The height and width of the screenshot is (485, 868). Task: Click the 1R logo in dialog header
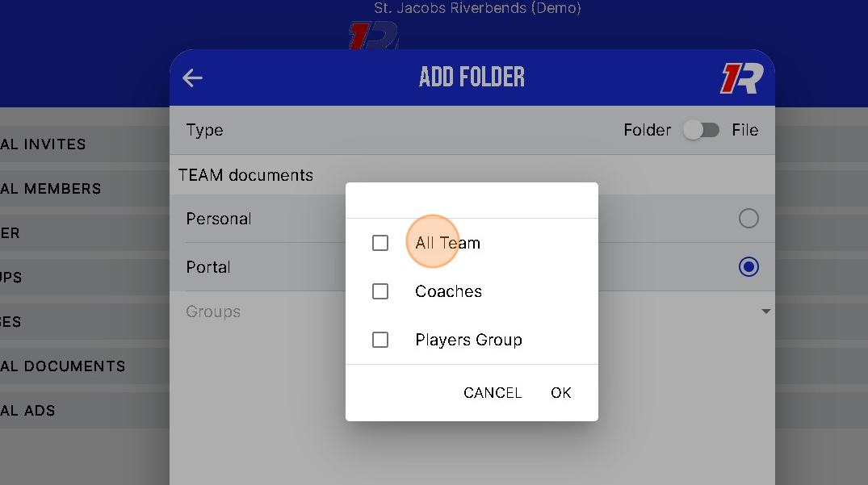[x=741, y=78]
